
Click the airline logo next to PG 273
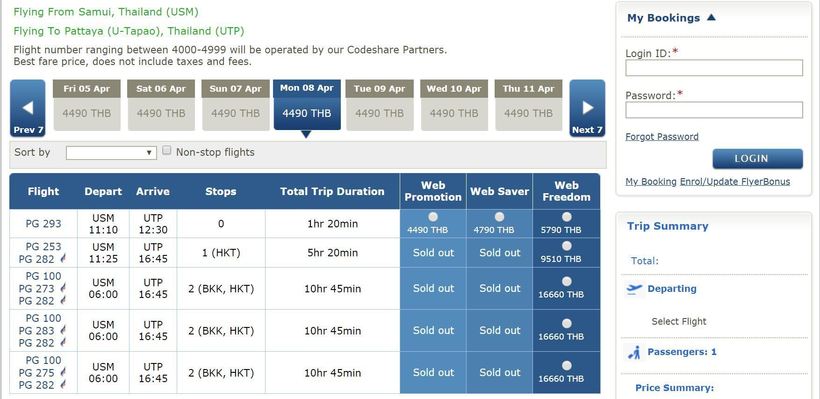point(63,289)
